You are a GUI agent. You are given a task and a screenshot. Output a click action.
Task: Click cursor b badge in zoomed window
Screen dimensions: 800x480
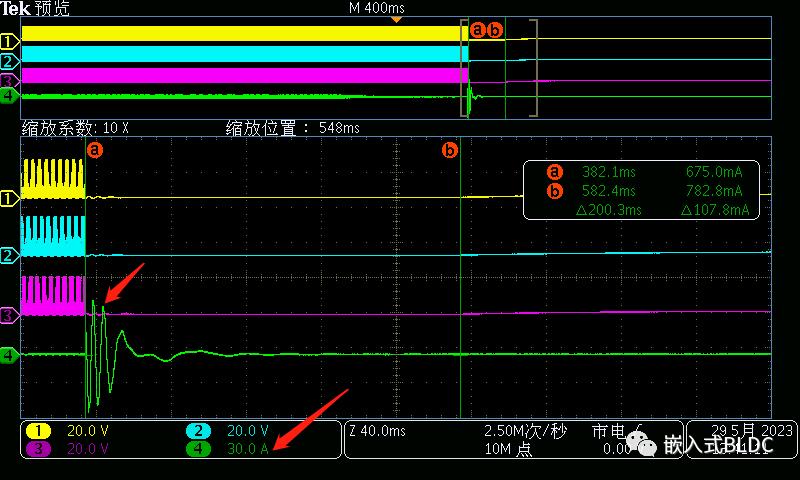pyautogui.click(x=450, y=150)
